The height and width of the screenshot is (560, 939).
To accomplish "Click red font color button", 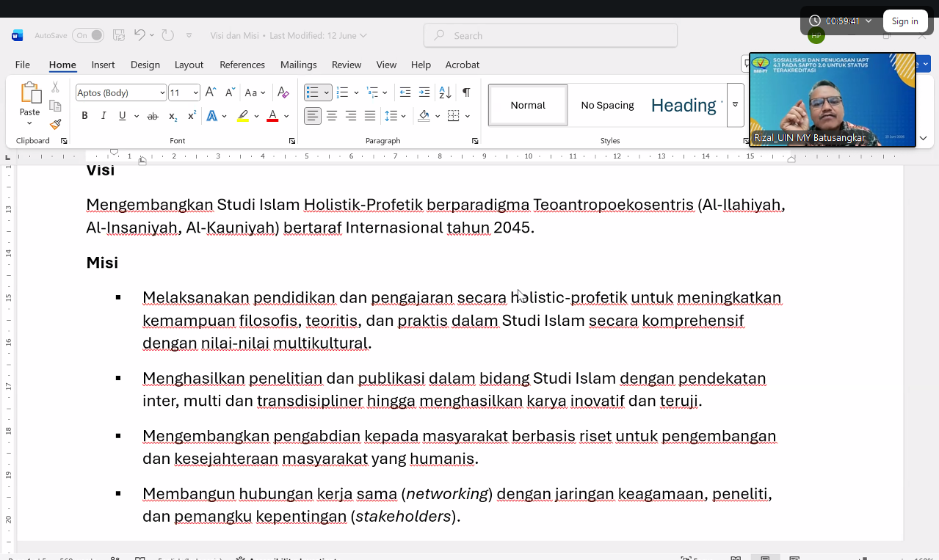I will point(272,116).
